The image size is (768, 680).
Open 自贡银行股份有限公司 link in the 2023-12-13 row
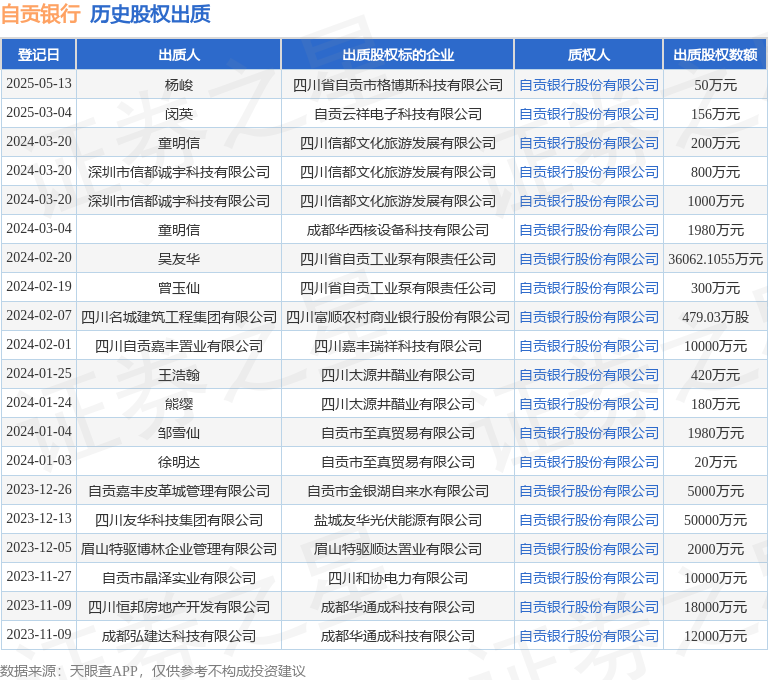(x=589, y=520)
